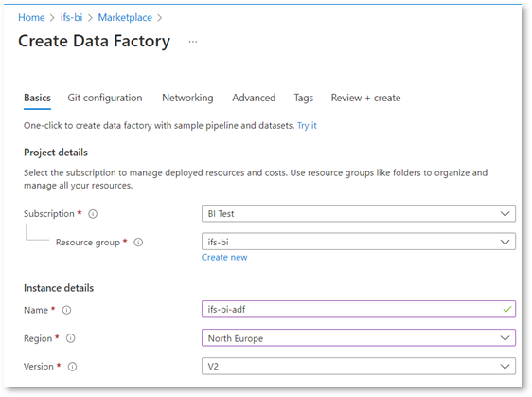
Task: Open the Advanced tab
Action: (x=254, y=98)
